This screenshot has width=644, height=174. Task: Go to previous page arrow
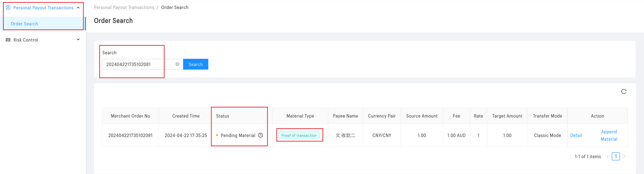[x=608, y=156]
